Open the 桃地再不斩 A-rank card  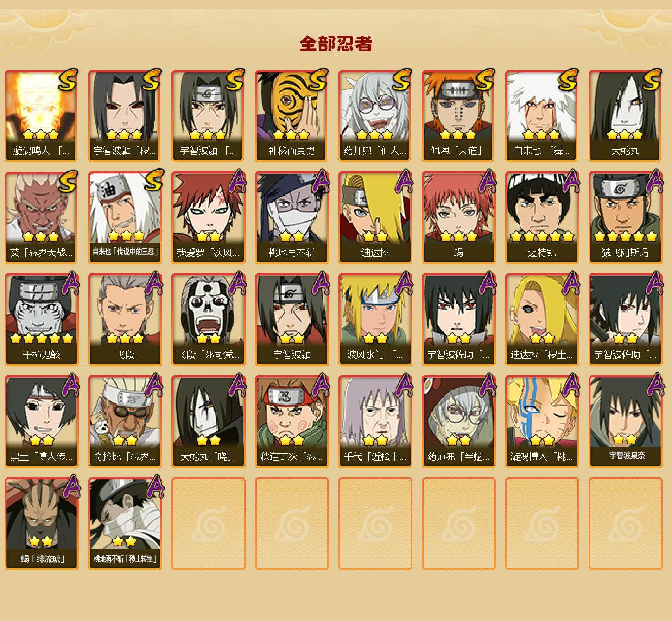[x=292, y=218]
